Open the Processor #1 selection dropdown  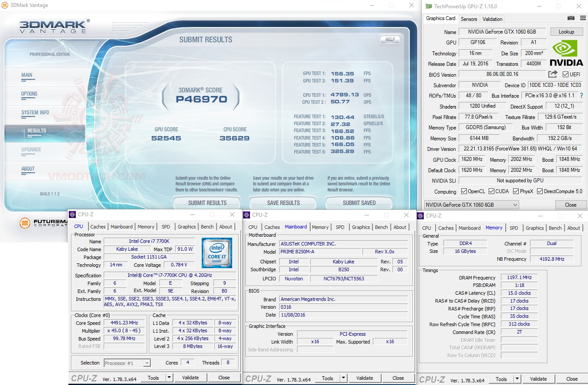[148, 363]
